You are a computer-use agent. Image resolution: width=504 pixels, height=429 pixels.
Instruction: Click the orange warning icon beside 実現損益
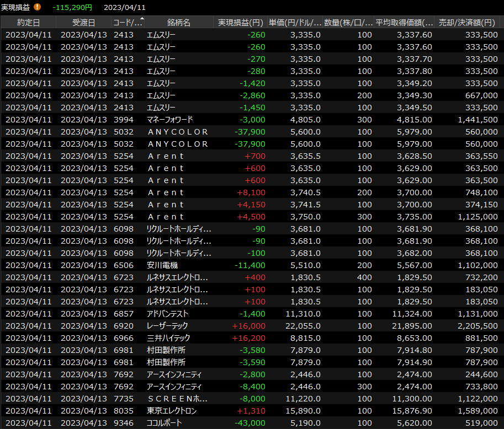click(38, 7)
